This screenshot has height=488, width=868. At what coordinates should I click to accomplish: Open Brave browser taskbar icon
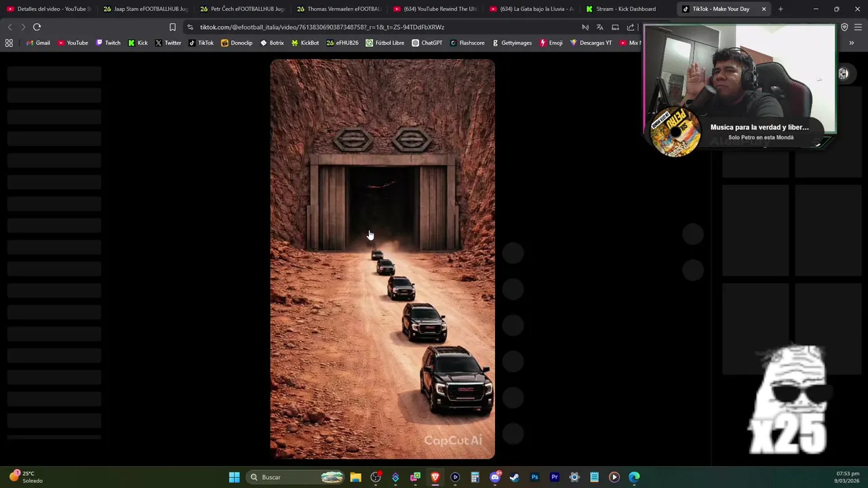(435, 477)
